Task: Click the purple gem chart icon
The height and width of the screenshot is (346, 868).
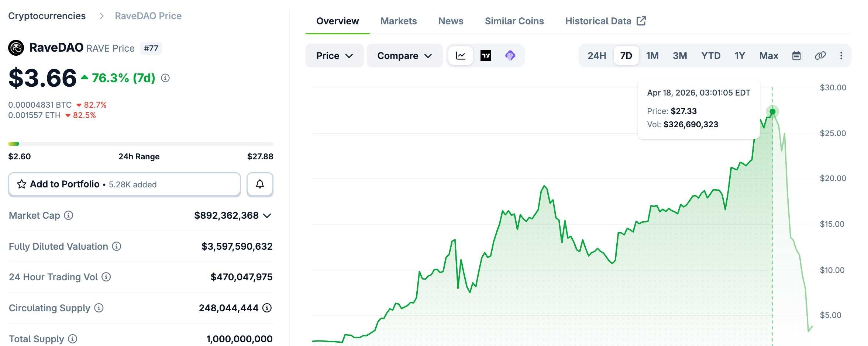Action: point(510,56)
